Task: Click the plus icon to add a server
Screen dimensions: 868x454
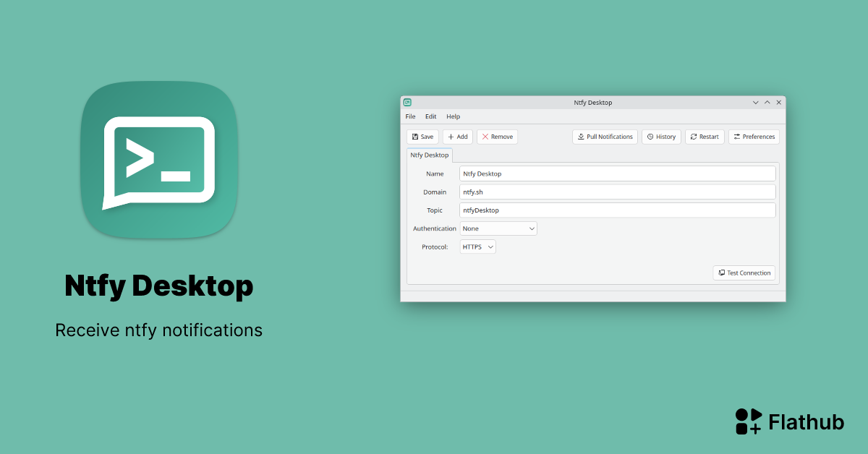Action: coord(451,136)
